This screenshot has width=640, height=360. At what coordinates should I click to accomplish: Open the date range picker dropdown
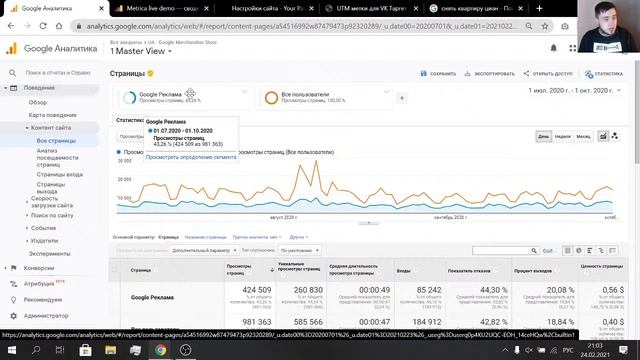(x=575, y=90)
